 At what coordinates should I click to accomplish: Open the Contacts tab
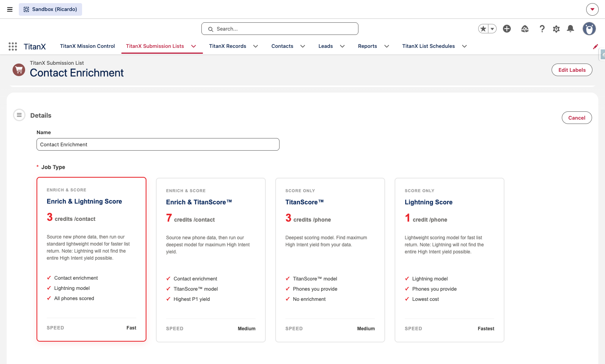[x=282, y=46]
